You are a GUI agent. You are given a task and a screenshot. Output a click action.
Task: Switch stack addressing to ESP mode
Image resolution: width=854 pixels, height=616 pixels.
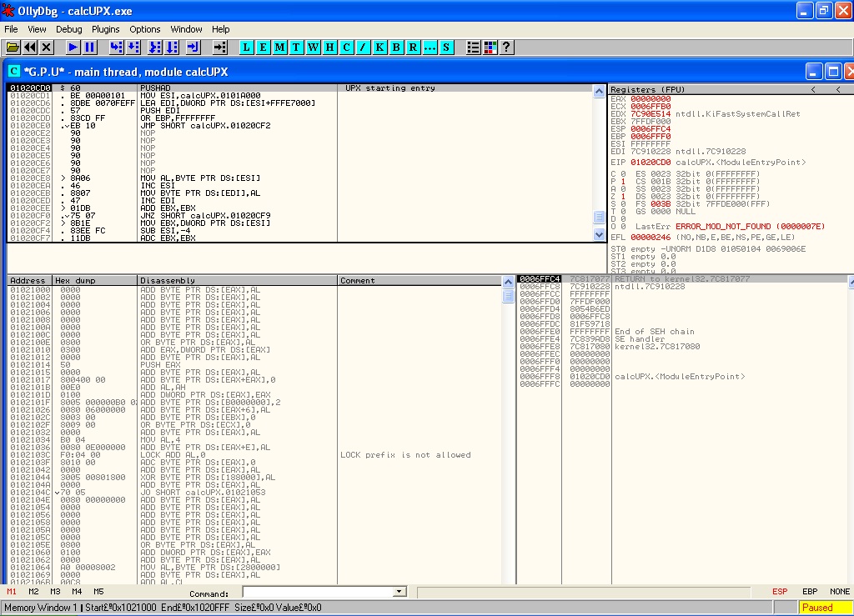click(779, 592)
